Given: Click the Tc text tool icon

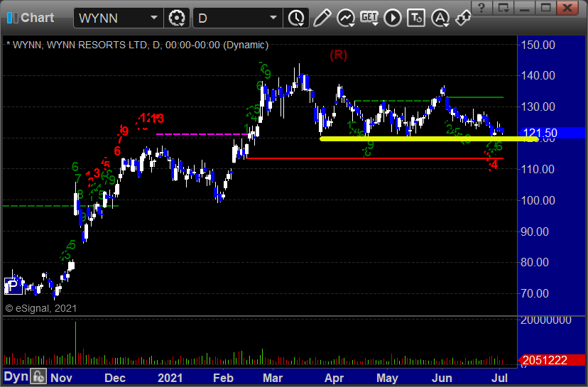Looking at the screenshot, I should point(416,18).
